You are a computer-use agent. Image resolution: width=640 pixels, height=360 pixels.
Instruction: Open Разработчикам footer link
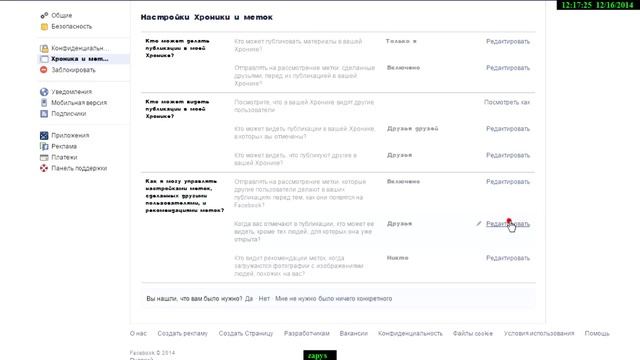pos(307,333)
